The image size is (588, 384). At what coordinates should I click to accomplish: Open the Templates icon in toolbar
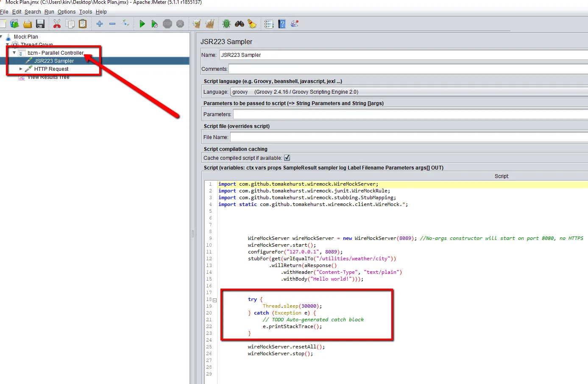15,24
